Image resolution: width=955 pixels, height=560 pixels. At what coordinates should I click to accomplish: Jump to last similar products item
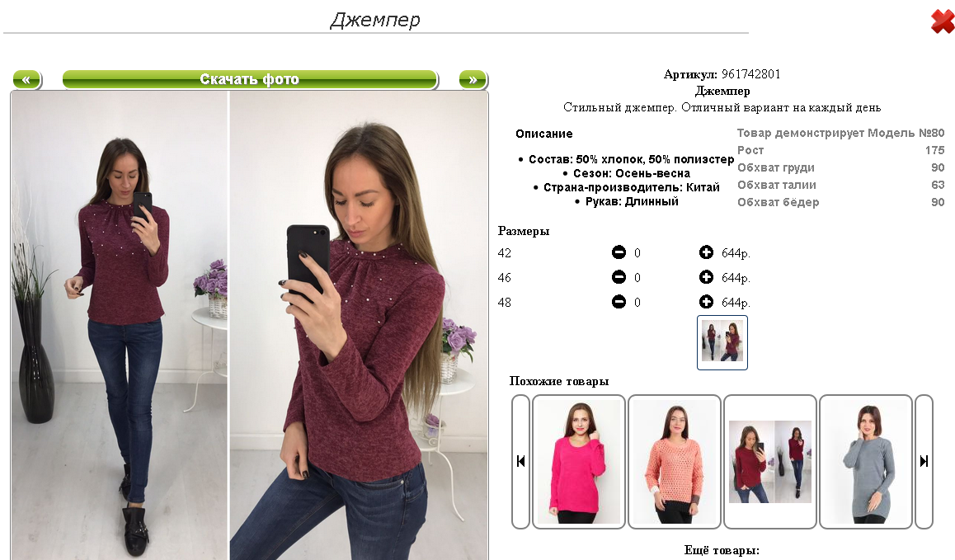tap(924, 461)
